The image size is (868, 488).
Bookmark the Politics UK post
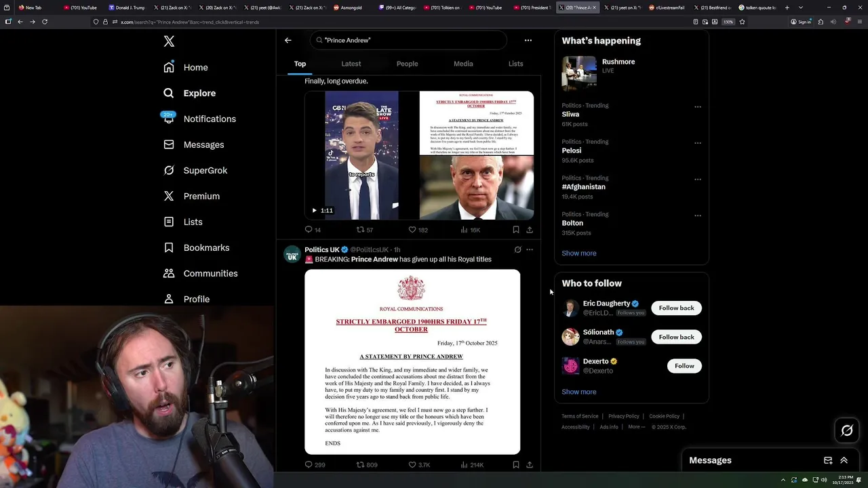coord(516,465)
